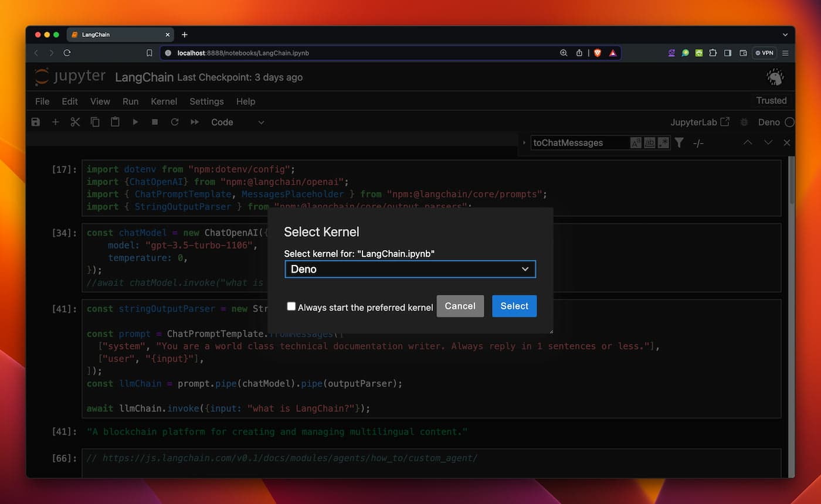Click the Deno kernel name in toolbar

click(769, 122)
